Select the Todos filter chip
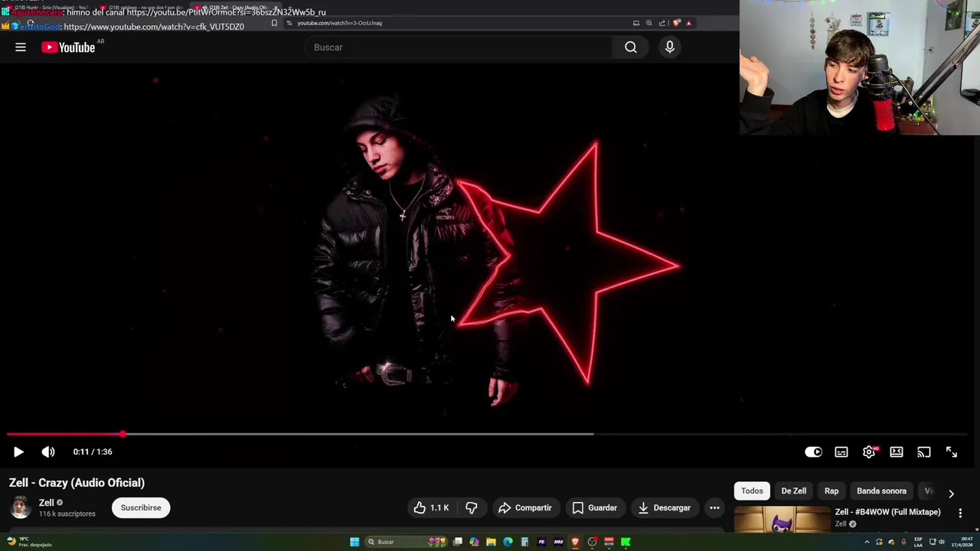Image resolution: width=980 pixels, height=551 pixels. 752,491
